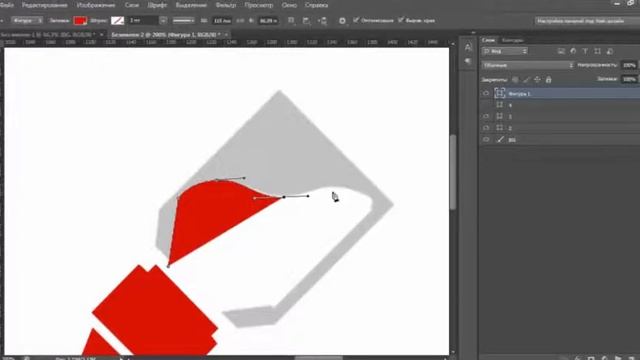Open the Шрифт menu

[157, 5]
